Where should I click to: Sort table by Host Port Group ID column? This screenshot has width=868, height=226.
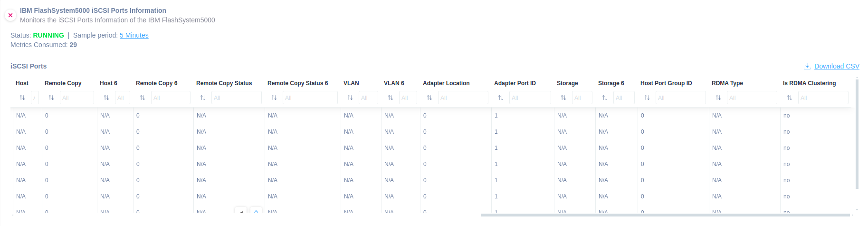[x=647, y=98]
